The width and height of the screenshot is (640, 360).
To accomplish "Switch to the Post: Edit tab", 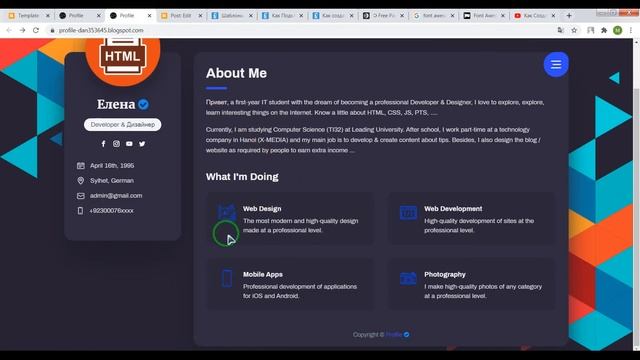I will tap(181, 16).
